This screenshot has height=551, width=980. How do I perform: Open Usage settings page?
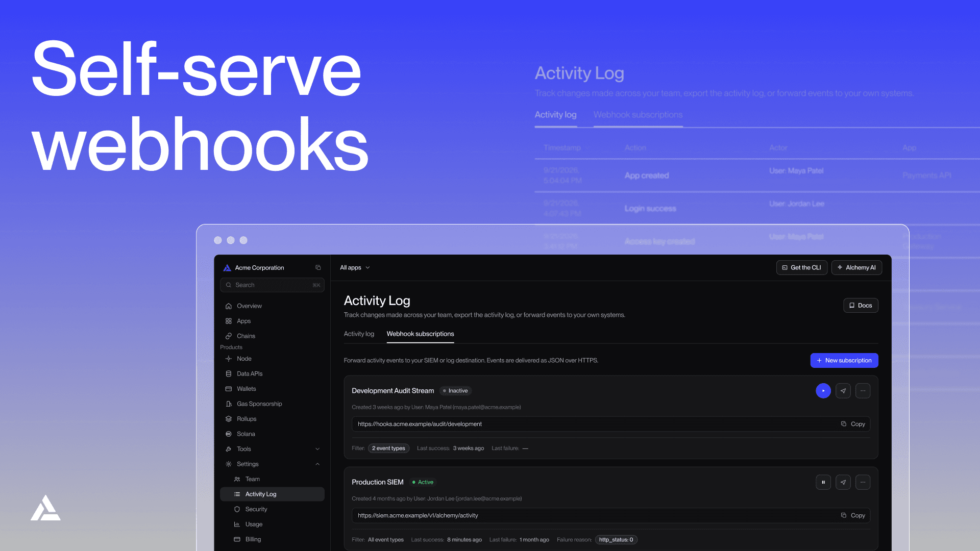tap(254, 524)
